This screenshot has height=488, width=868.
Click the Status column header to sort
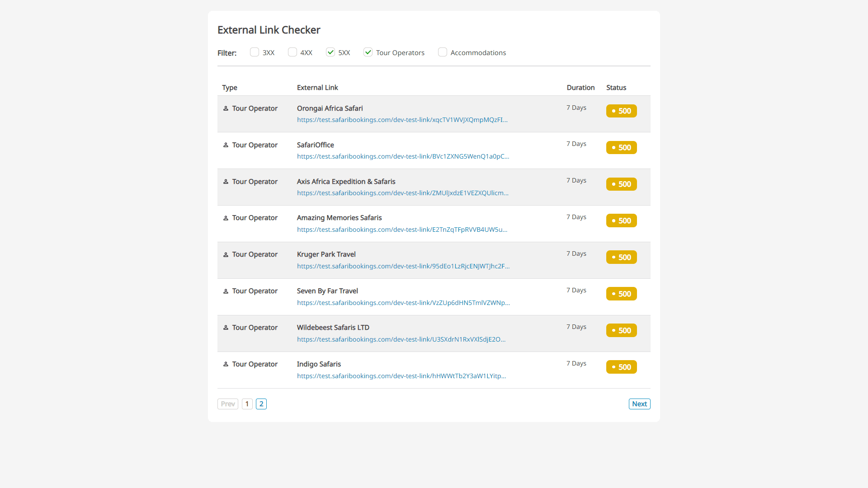617,88
